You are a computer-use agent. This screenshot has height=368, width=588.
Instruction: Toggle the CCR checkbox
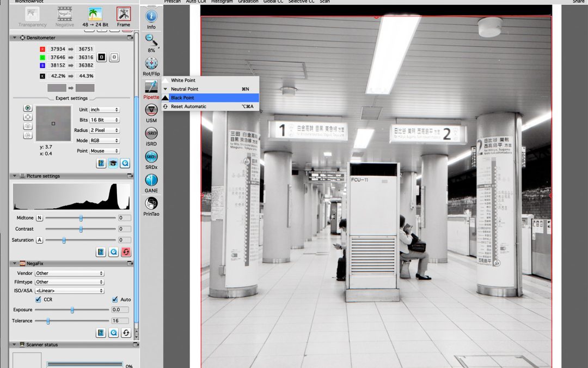tap(38, 299)
